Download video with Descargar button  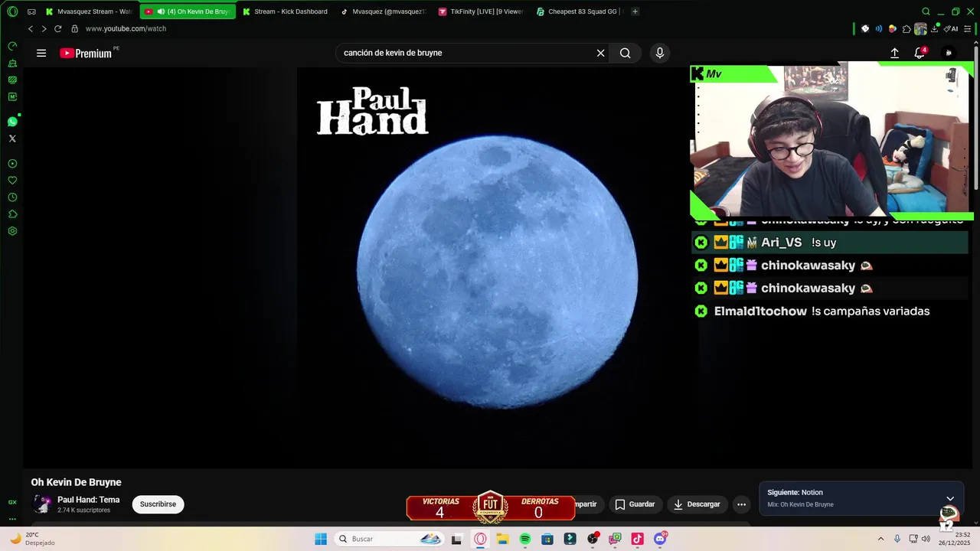697,504
